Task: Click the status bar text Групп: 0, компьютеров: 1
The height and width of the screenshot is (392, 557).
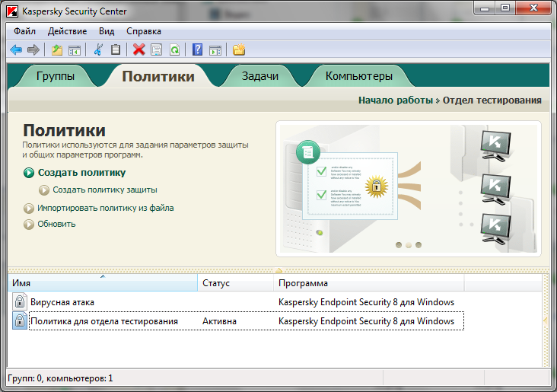Action: click(60, 378)
